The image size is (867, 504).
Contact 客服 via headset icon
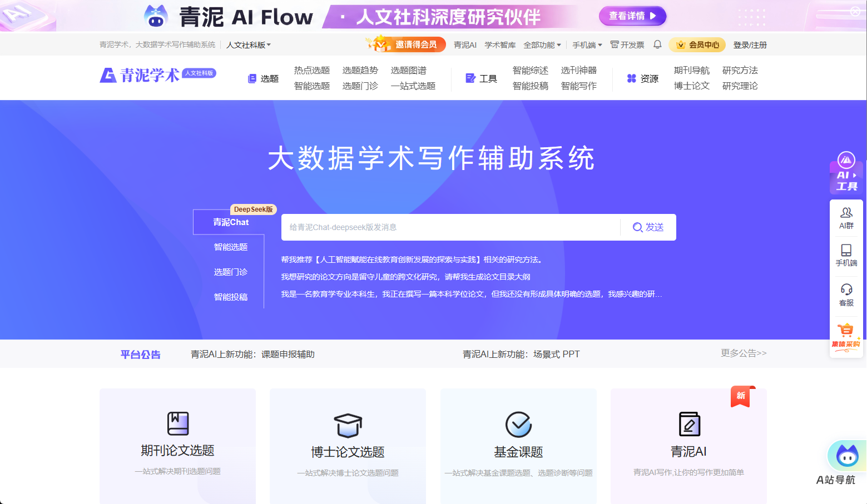tap(846, 295)
